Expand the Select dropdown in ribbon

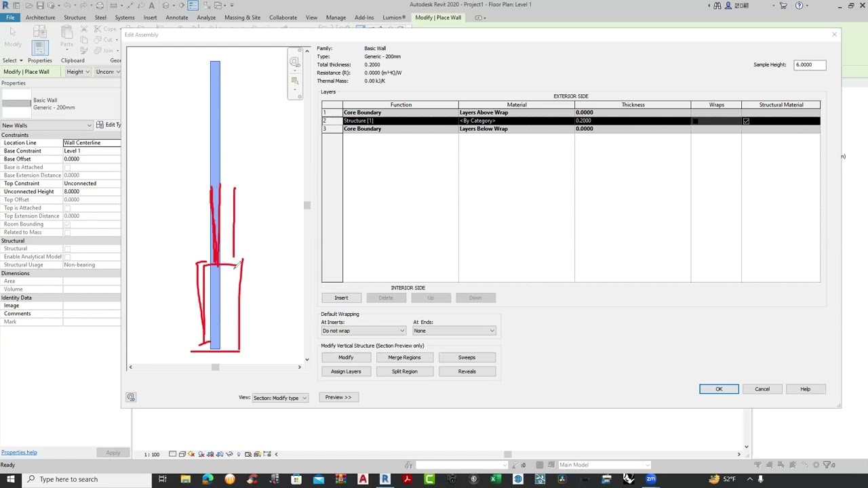click(12, 60)
